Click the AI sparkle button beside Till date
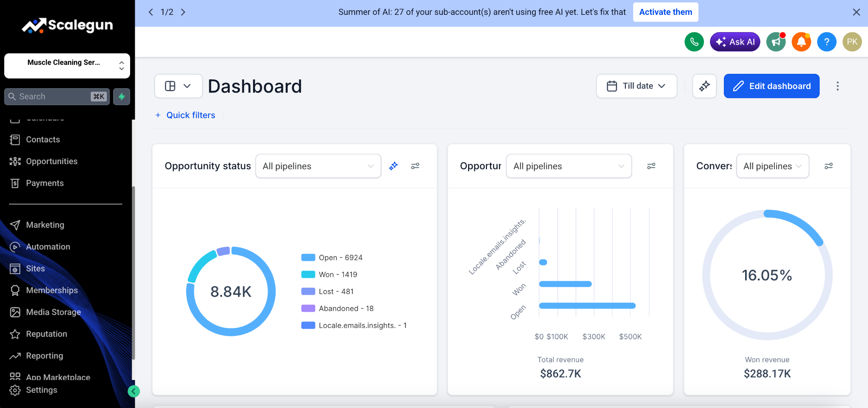Image resolution: width=868 pixels, height=408 pixels. 704,86
